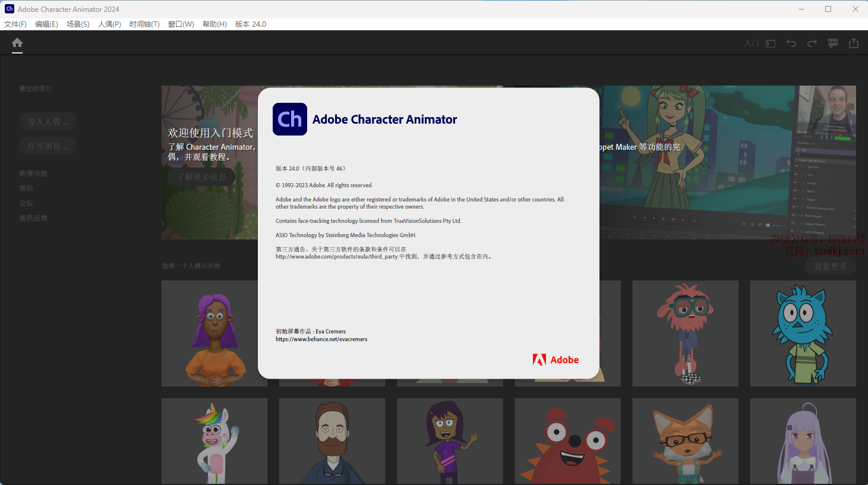The image size is (868, 485).
Task: Click the undo arrow icon
Action: click(791, 43)
